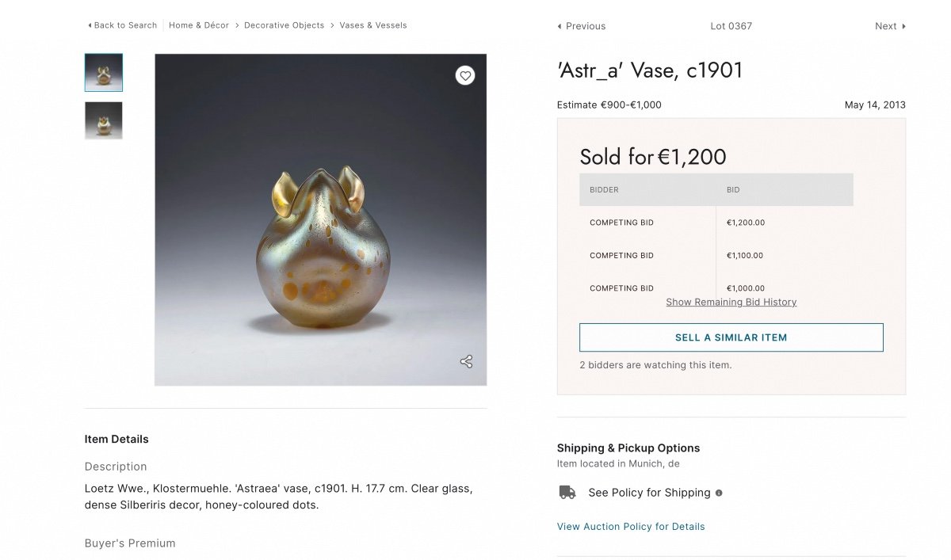Select the left-pointing Previous lot arrow

click(x=558, y=25)
